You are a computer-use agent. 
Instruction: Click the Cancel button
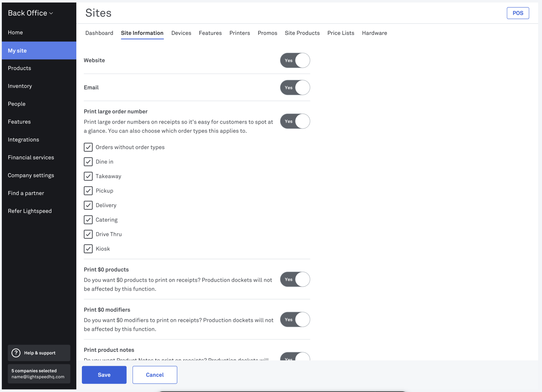tap(155, 375)
